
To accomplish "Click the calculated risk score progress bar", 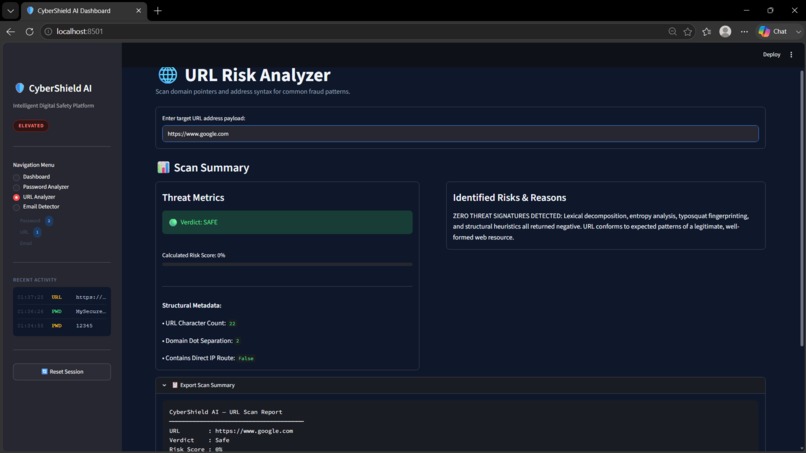I will pos(287,264).
